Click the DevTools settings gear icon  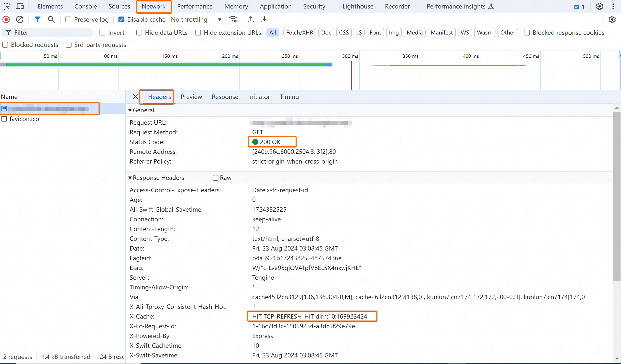599,6
